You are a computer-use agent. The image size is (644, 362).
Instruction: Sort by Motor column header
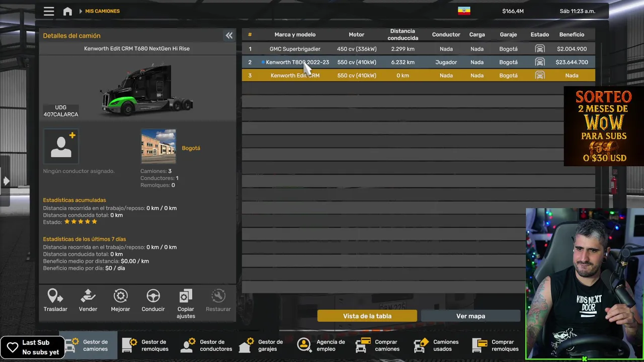356,35
